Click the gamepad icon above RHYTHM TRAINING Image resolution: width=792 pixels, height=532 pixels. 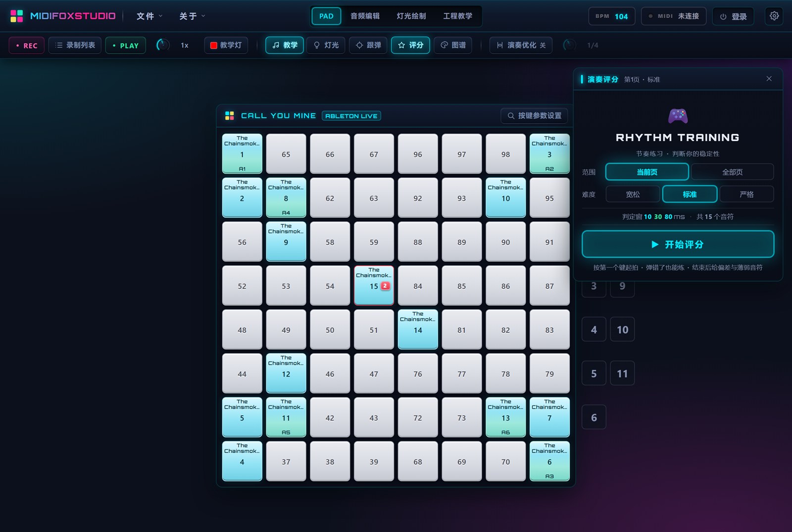(x=678, y=116)
